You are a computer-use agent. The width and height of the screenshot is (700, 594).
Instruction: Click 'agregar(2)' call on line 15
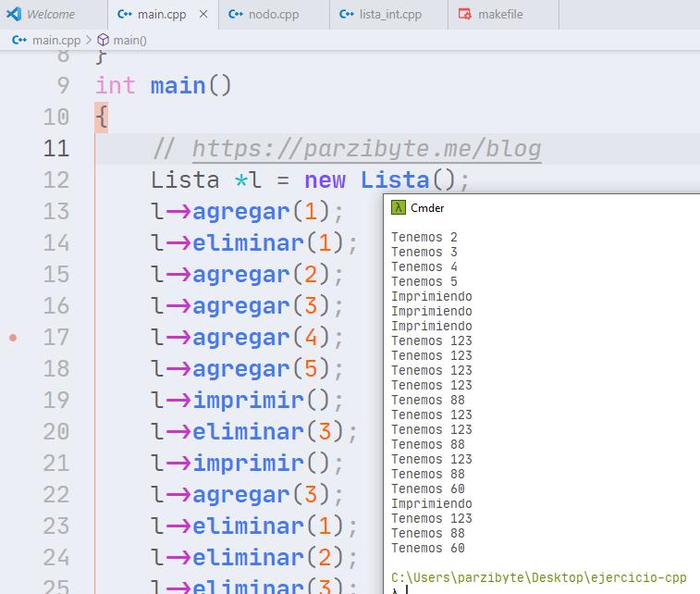261,275
